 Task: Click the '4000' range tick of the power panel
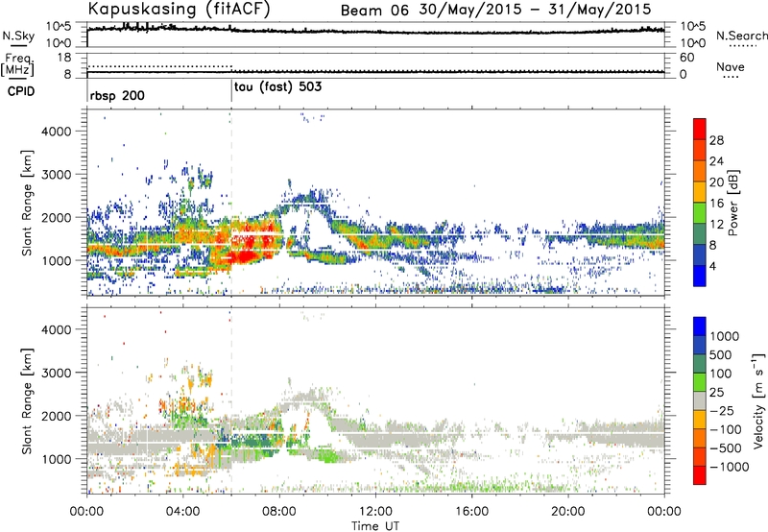coord(56,132)
